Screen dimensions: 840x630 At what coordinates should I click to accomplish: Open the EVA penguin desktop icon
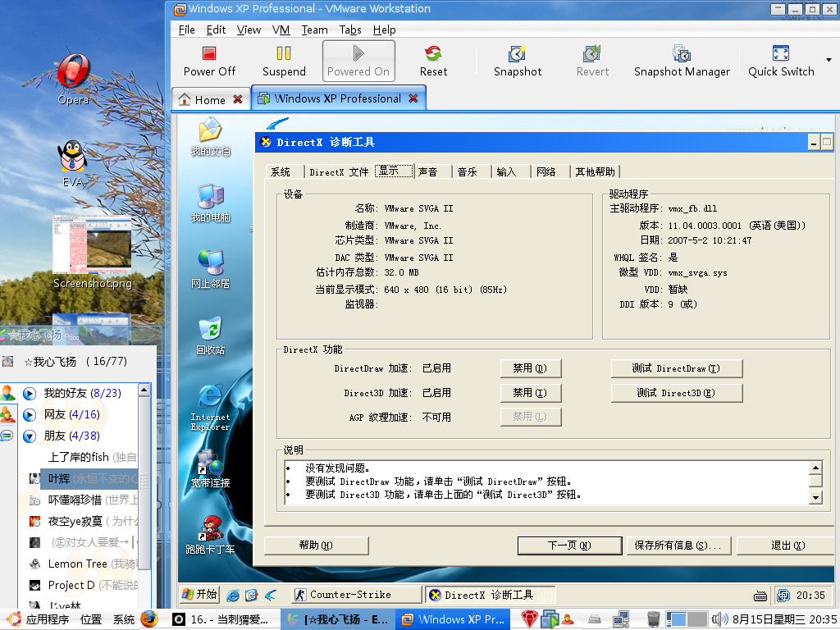tap(72, 163)
